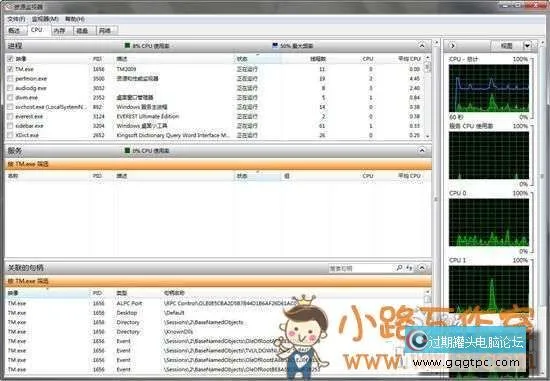Check the dwm.exe process checkbox
This screenshot has width=550, height=381.
10,98
